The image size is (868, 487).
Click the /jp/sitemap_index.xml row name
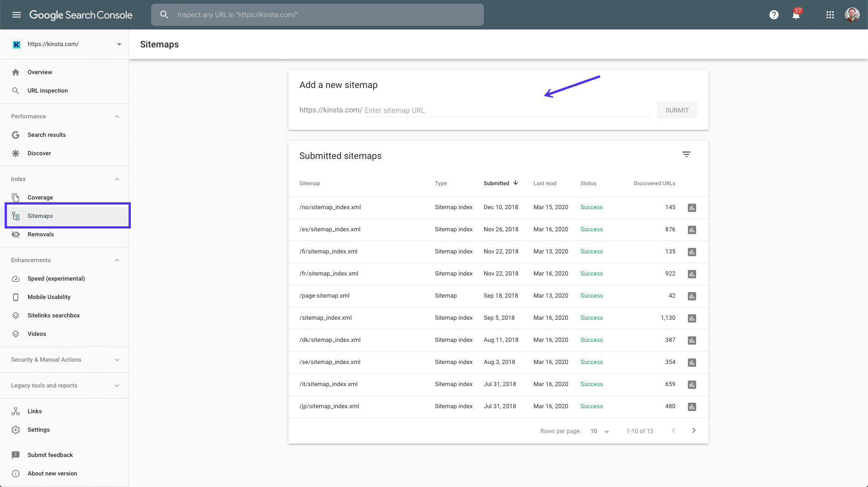[x=329, y=406]
